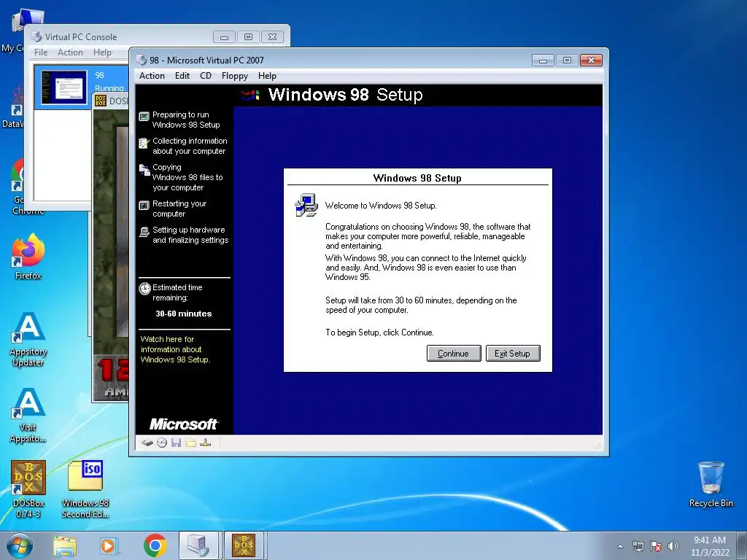This screenshot has height=560, width=747.
Task: Click the DOSBox window title icon
Action: click(x=101, y=101)
